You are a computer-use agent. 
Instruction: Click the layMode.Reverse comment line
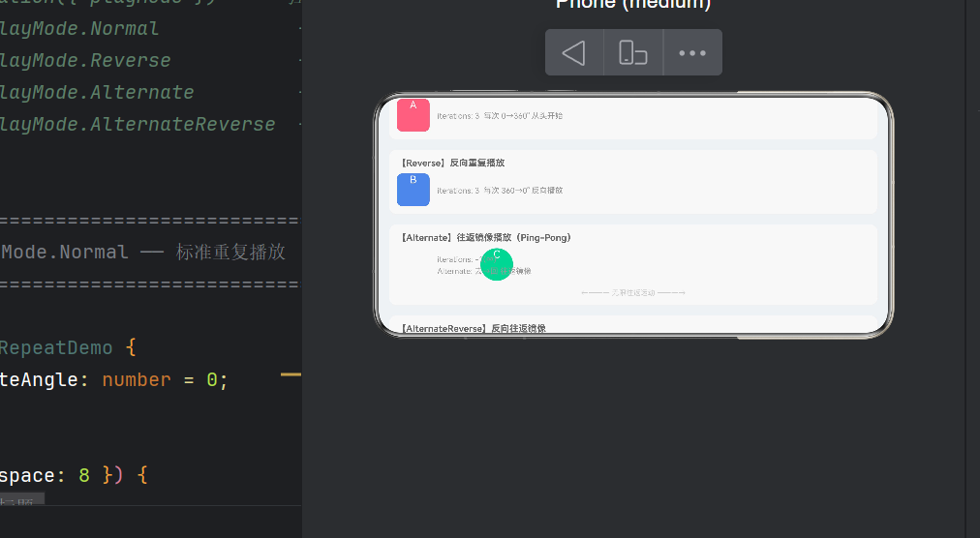tap(85, 60)
